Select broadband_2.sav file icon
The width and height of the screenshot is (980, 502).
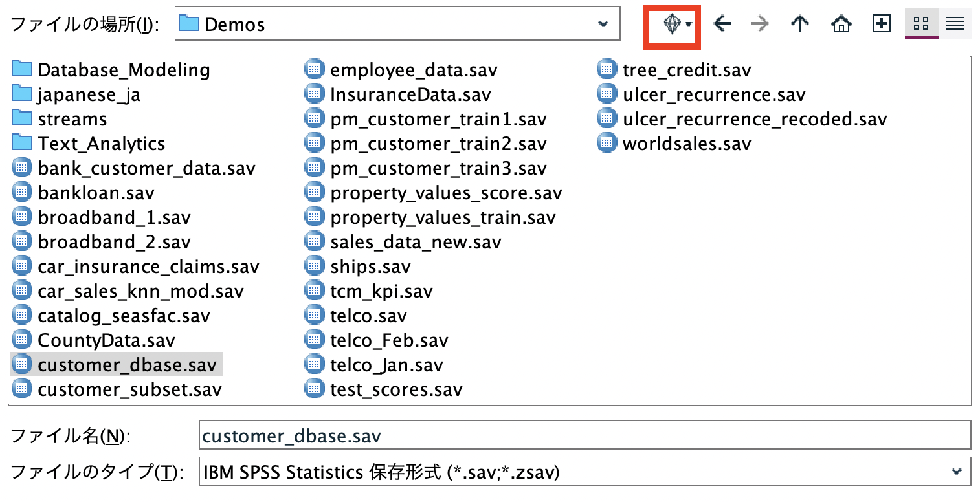[22, 242]
